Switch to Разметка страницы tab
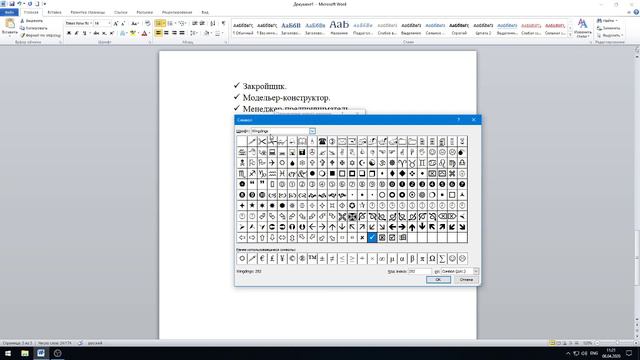The width and height of the screenshot is (640, 360). click(88, 12)
